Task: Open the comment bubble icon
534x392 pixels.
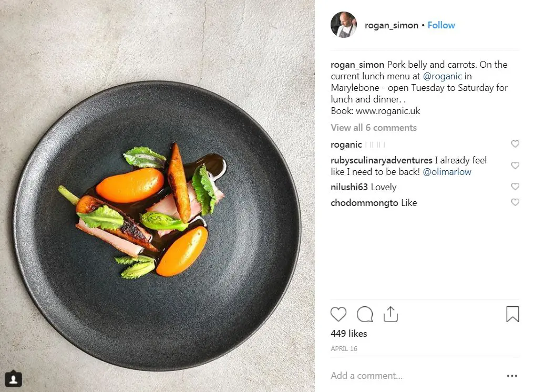Action: click(x=365, y=314)
